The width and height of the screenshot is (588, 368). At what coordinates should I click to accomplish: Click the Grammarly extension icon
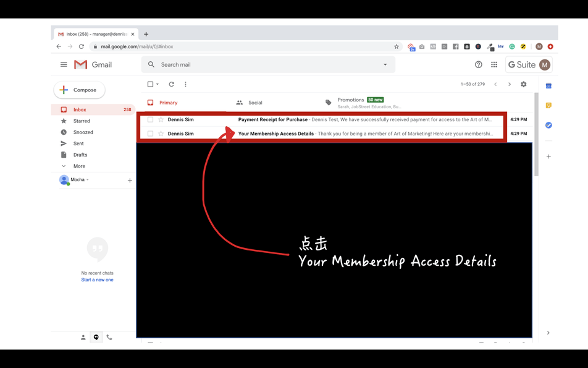(512, 46)
